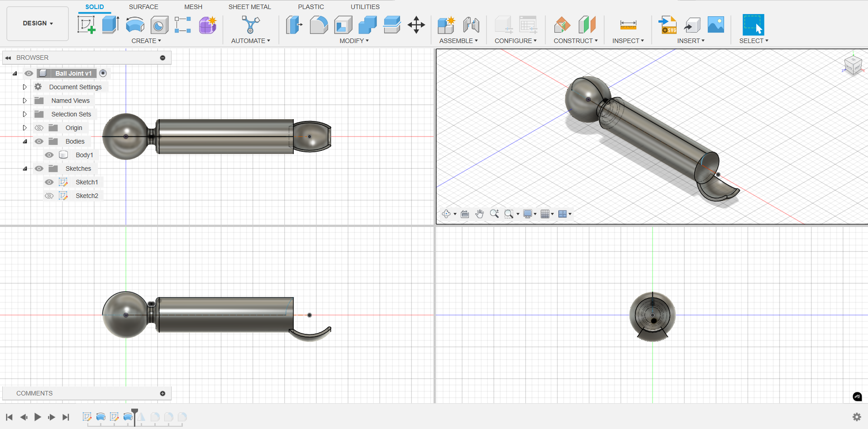The image size is (868, 429).
Task: Select the Insert SVG tool
Action: (x=668, y=24)
